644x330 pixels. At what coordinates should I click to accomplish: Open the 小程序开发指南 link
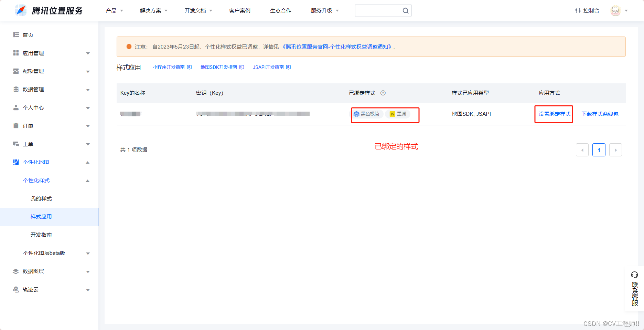tap(169, 67)
